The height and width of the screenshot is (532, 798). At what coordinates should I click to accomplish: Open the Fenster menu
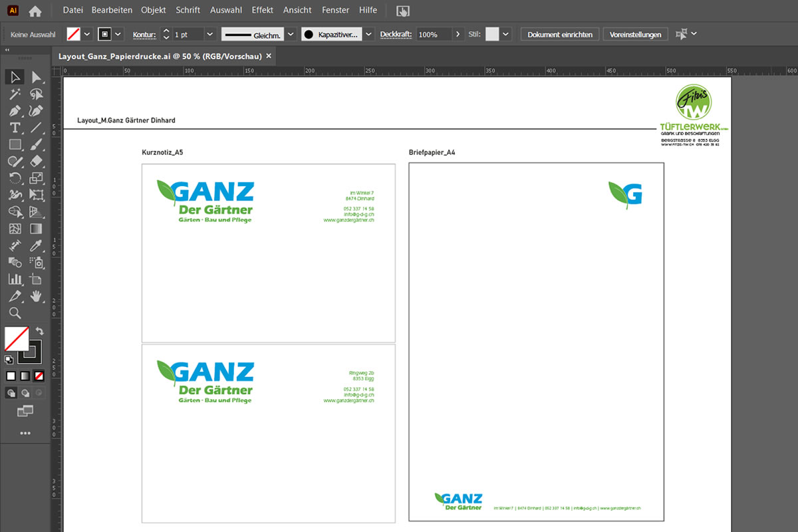point(335,10)
